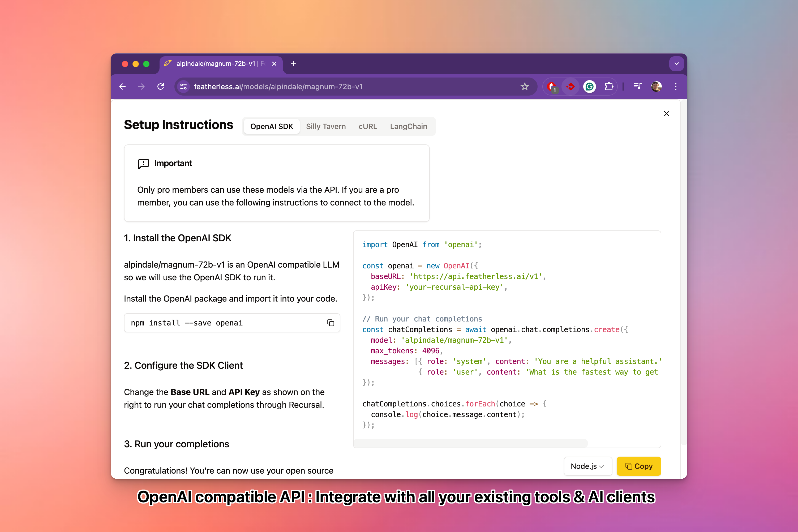Open the Extensions puzzle piece menu

point(609,87)
